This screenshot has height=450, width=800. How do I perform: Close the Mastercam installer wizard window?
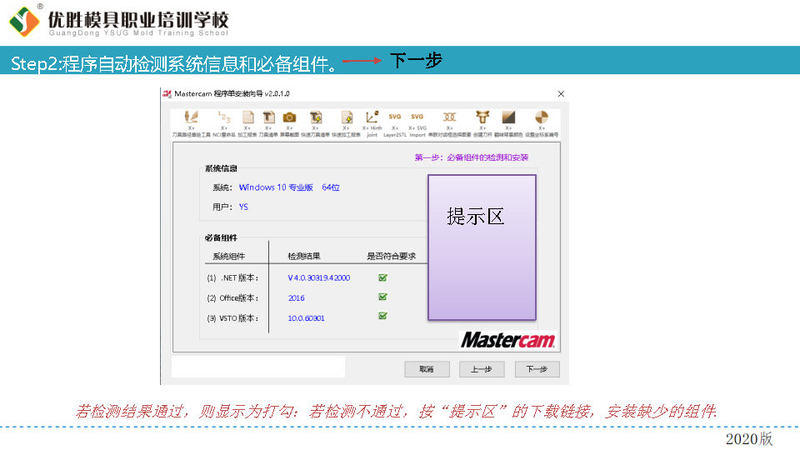pyautogui.click(x=561, y=94)
